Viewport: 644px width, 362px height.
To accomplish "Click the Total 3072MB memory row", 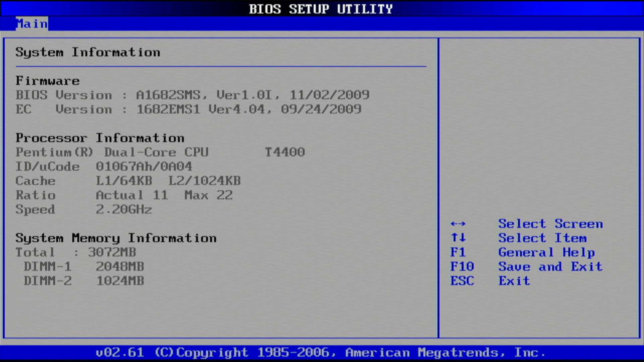I will tap(75, 252).
